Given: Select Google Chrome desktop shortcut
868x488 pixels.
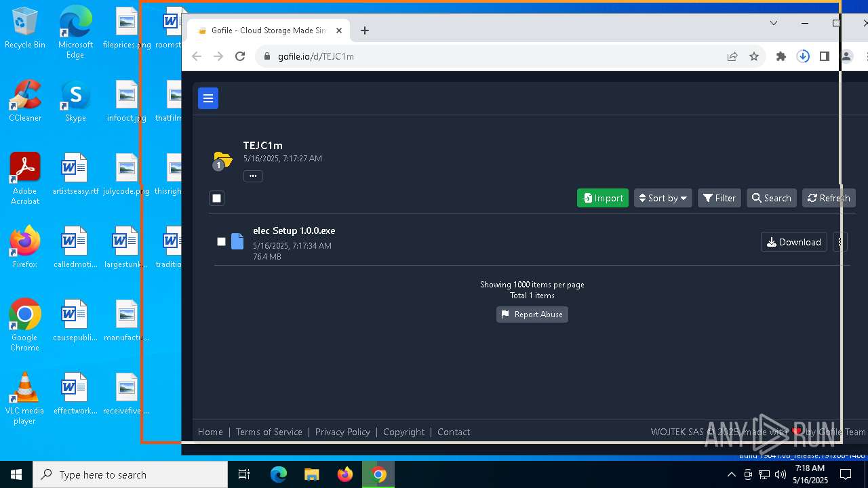Looking at the screenshot, I should (25, 325).
